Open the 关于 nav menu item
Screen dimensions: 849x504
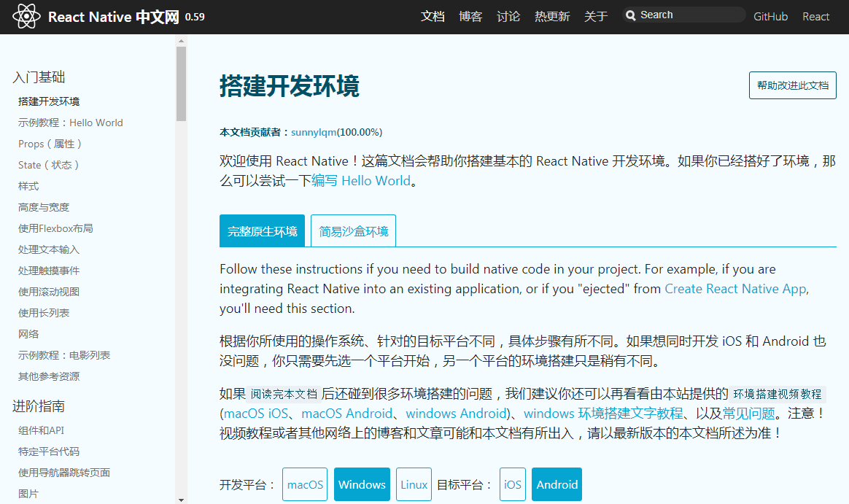(596, 17)
